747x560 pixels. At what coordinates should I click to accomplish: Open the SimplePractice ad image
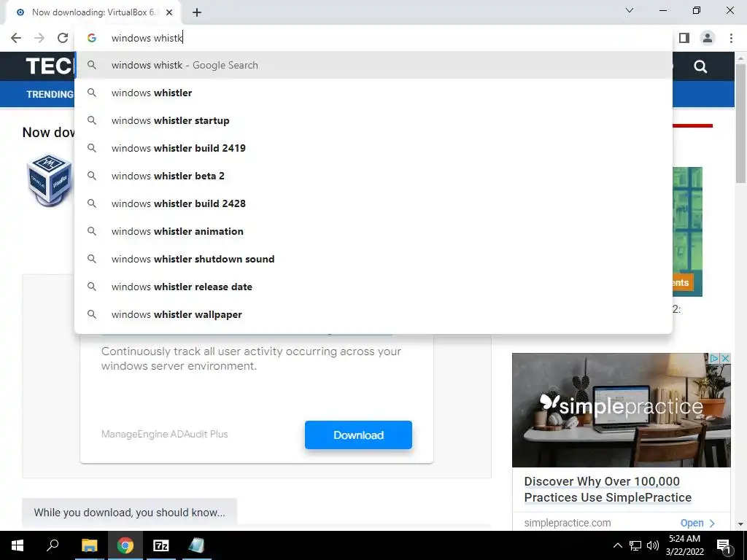click(x=622, y=410)
